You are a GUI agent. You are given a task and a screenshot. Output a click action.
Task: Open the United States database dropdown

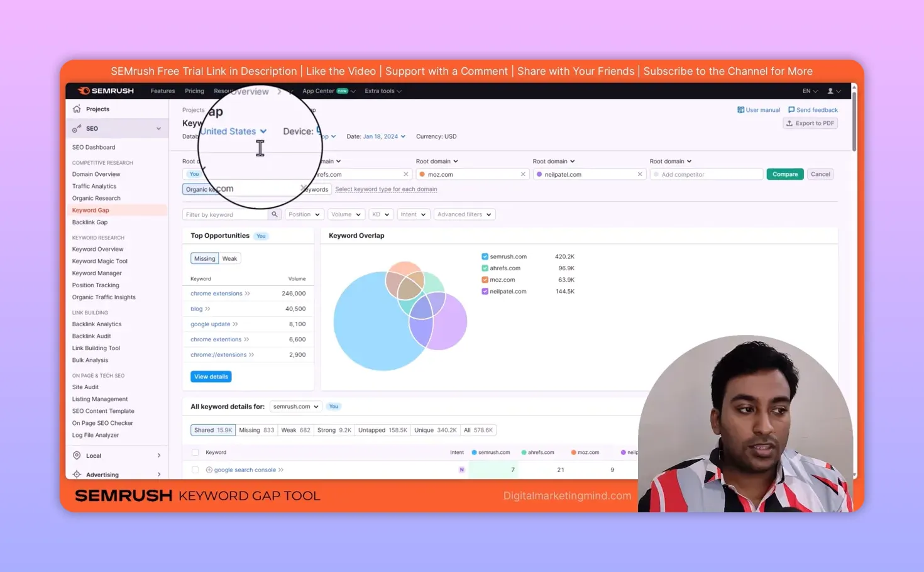(x=233, y=131)
